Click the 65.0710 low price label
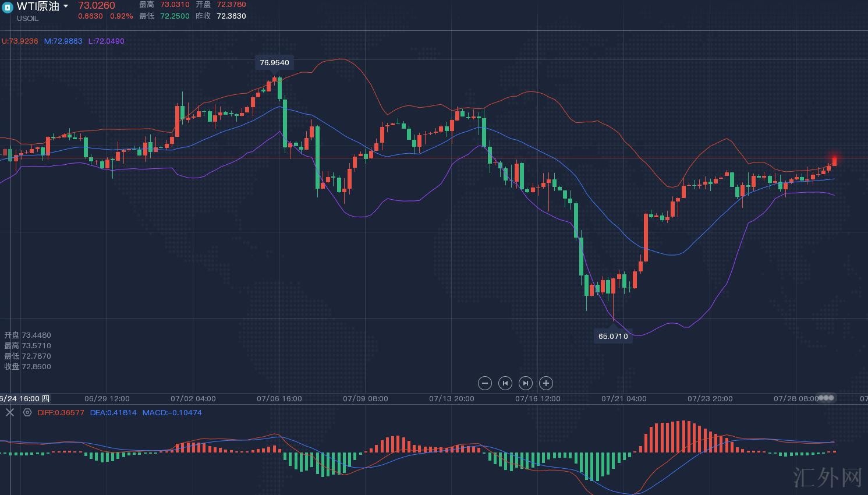Image resolution: width=868 pixels, height=495 pixels. tap(613, 336)
